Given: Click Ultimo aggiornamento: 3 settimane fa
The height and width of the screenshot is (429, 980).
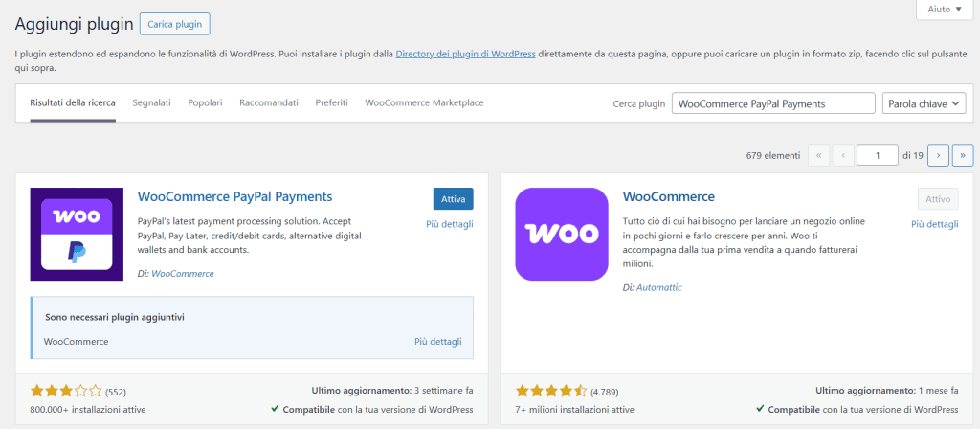Looking at the screenshot, I should pos(392,391).
